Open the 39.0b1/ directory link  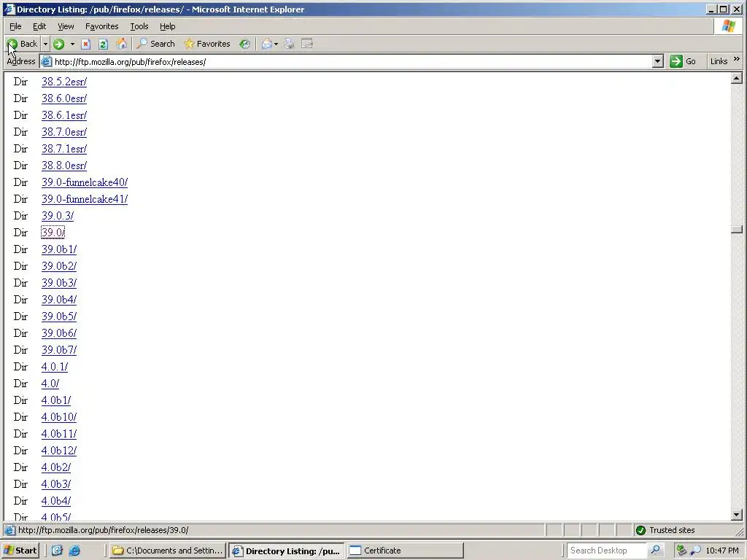tap(58, 249)
